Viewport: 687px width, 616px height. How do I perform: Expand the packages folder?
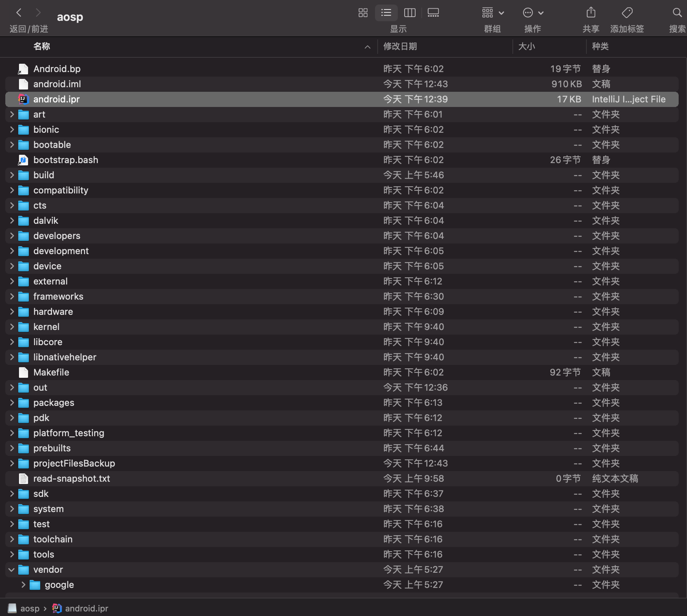[12, 402]
